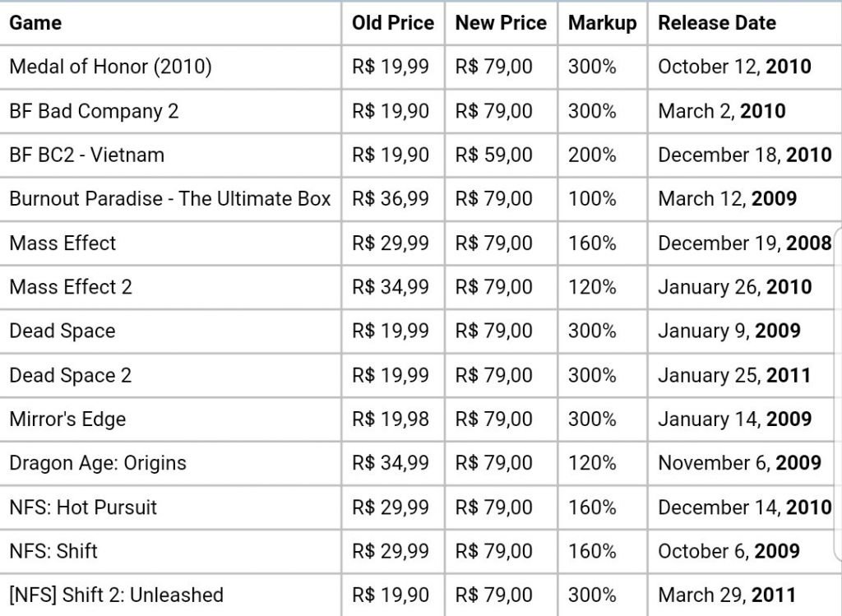The height and width of the screenshot is (616, 842).
Task: Click the Game column header
Action: click(x=35, y=23)
